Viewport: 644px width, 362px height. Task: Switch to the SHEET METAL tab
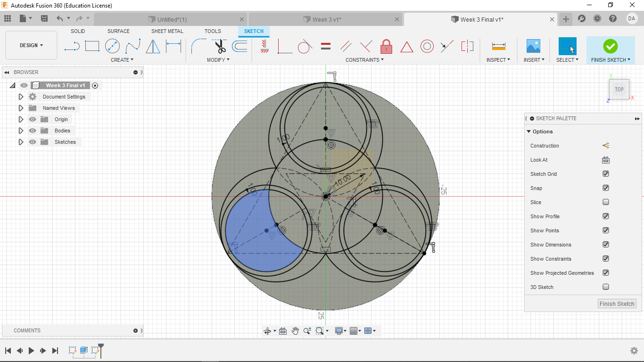[x=167, y=31]
